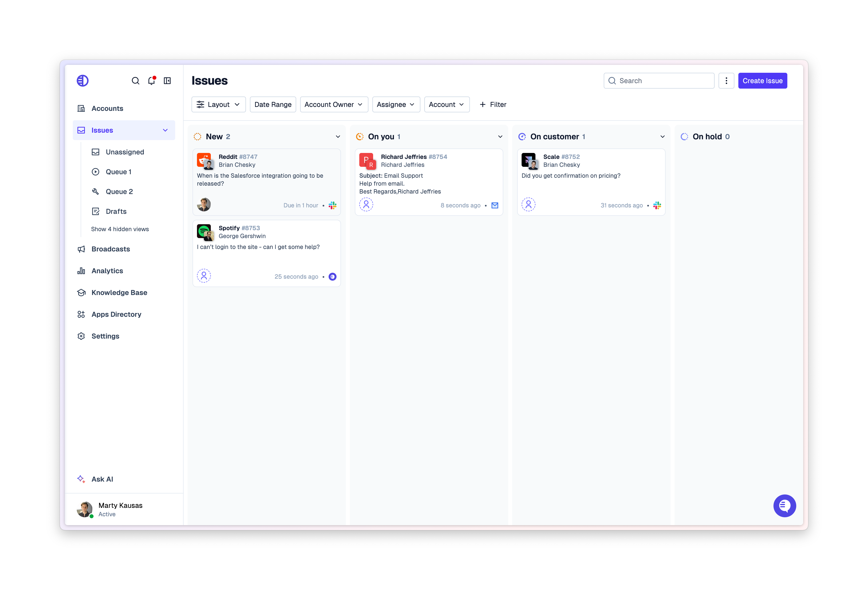
Task: Go to Analytics in sidebar
Action: tap(107, 270)
